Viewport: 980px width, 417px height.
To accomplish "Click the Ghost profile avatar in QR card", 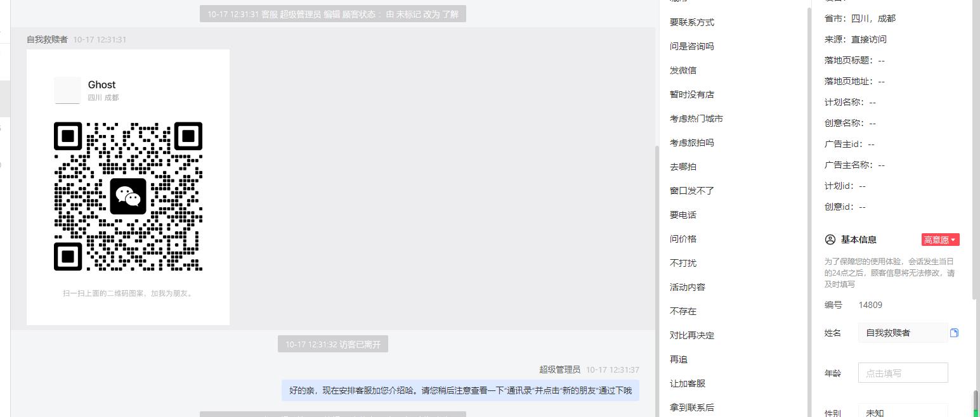I will point(67,90).
